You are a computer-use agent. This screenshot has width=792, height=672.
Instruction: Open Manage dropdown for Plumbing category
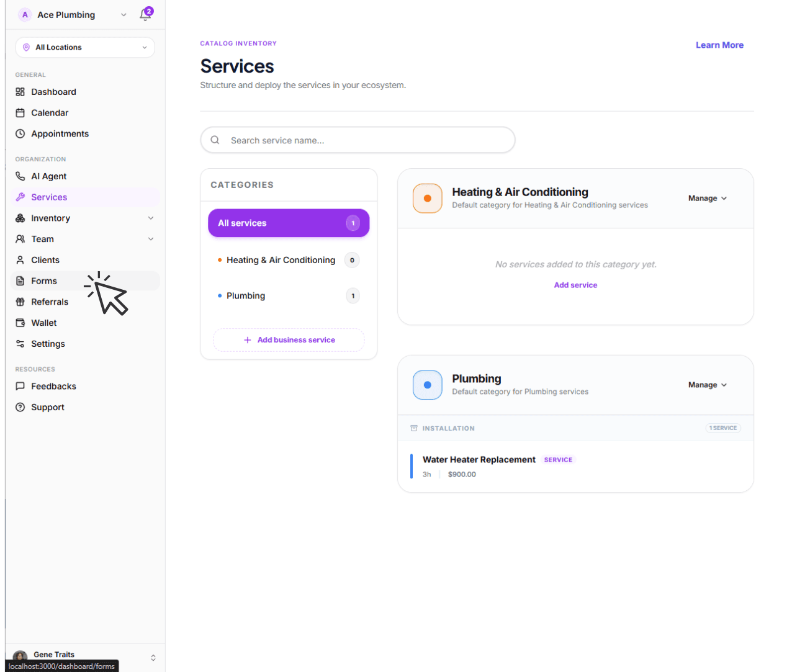pyautogui.click(x=707, y=385)
